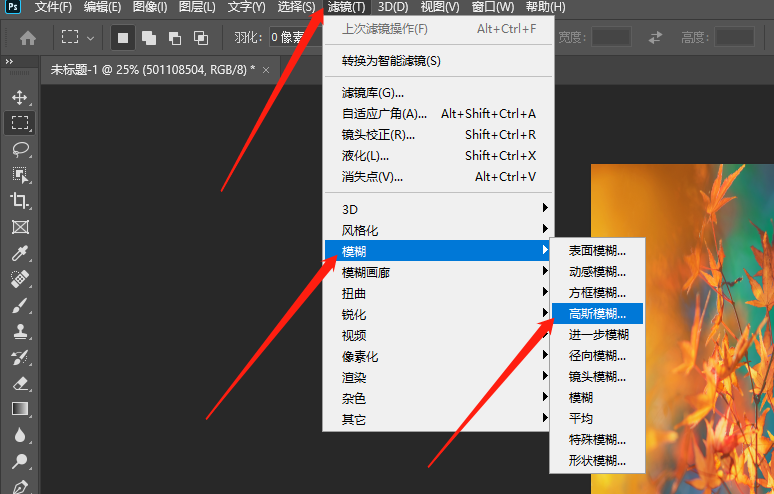
Task: Open the 帮助(H) menu
Action: click(545, 7)
